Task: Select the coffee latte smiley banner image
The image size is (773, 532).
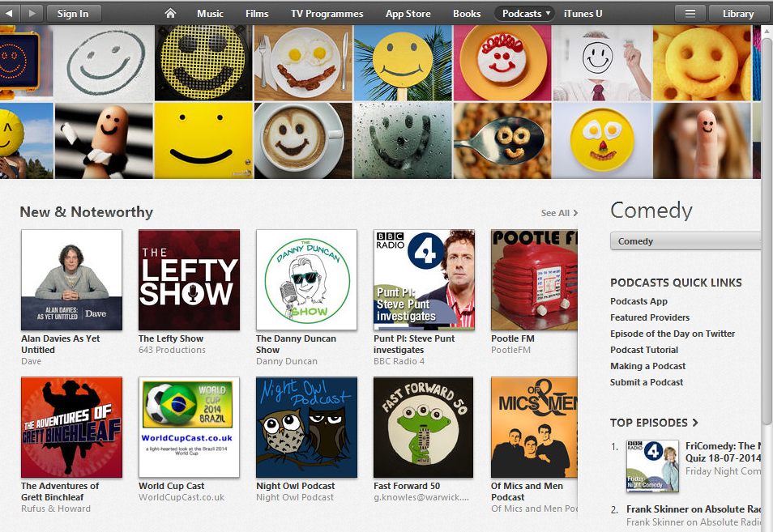Action: (303, 141)
